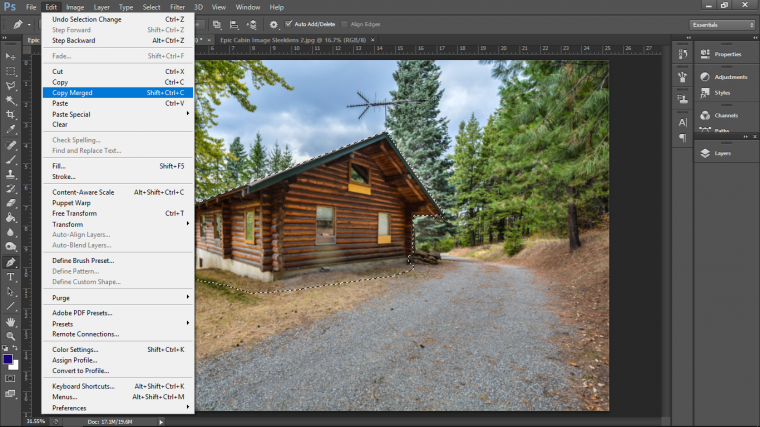Viewport: 760px width, 427px height.
Task: Open the File menu
Action: point(31,7)
